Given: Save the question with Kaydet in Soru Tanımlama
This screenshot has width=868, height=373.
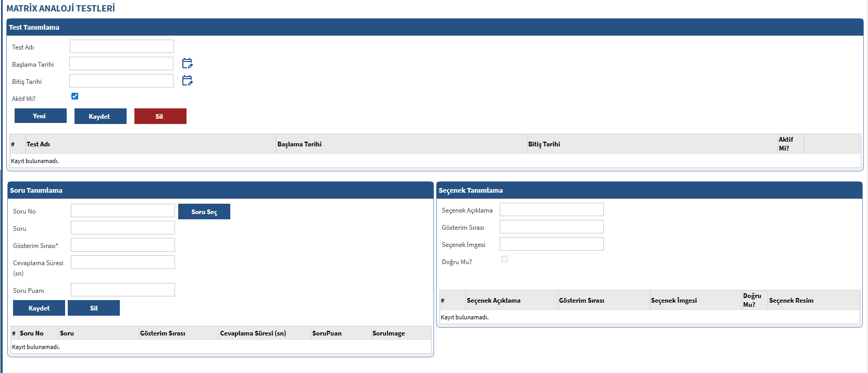Looking at the screenshot, I should 39,308.
